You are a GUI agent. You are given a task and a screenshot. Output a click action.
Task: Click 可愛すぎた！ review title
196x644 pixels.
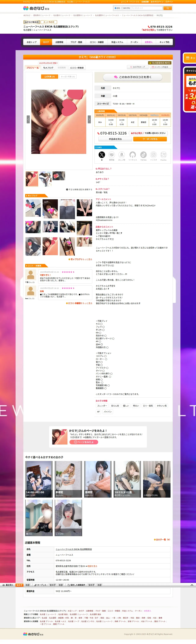[x=45, y=275]
